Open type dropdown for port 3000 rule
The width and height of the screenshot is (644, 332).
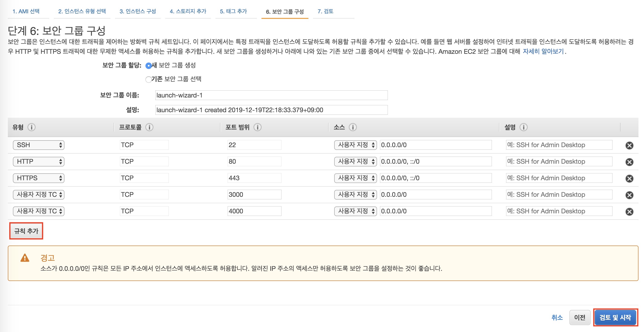39,194
